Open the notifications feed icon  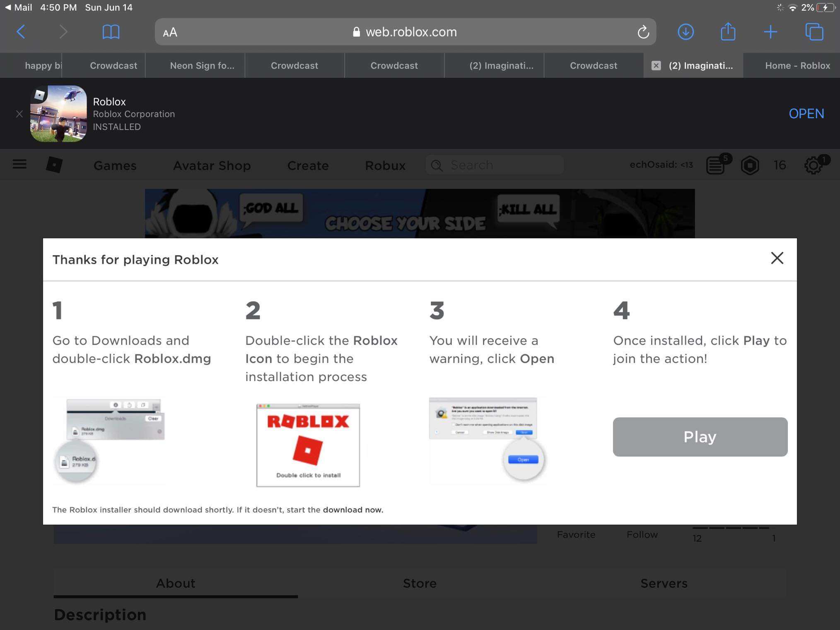pyautogui.click(x=715, y=165)
